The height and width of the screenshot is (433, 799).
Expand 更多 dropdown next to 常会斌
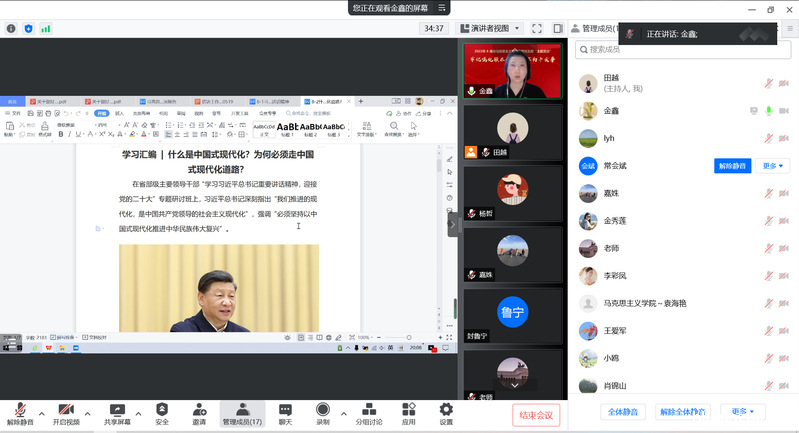coord(774,166)
